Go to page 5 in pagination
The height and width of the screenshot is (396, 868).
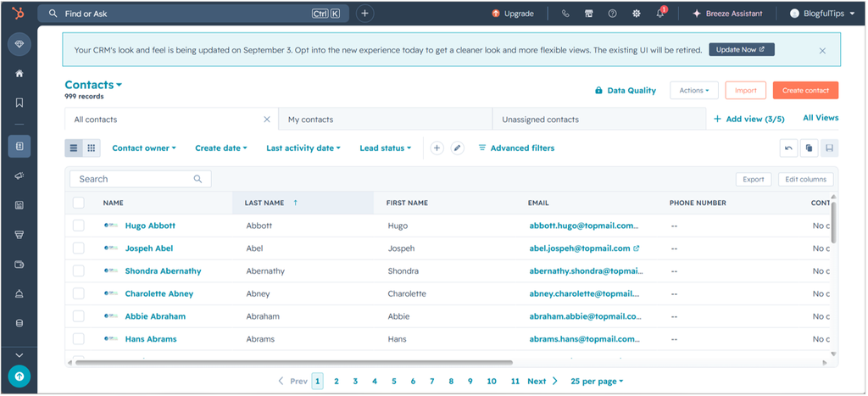click(393, 381)
